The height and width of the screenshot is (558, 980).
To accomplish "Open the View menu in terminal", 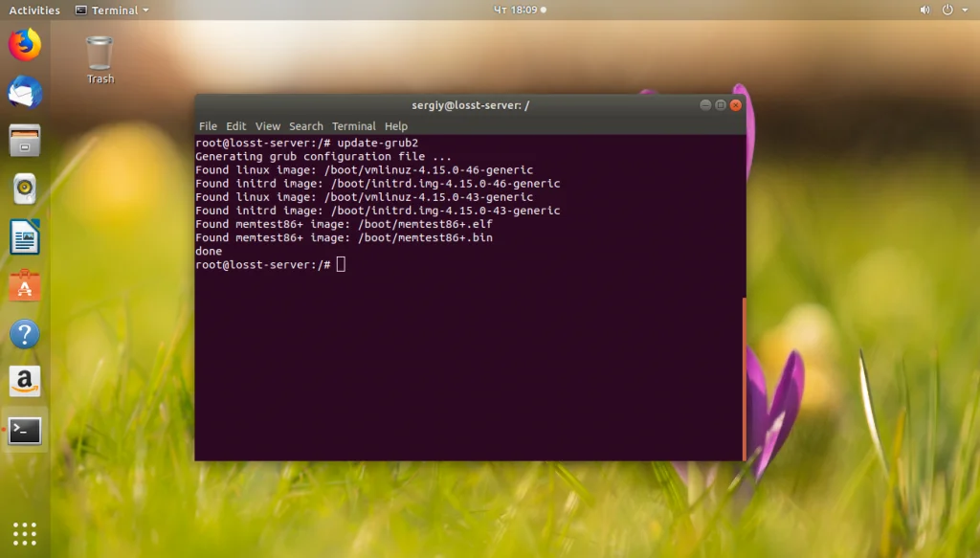I will [268, 126].
